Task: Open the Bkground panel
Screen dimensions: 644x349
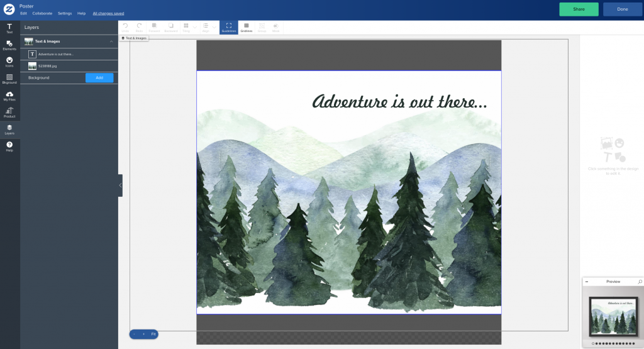Action: coord(9,79)
